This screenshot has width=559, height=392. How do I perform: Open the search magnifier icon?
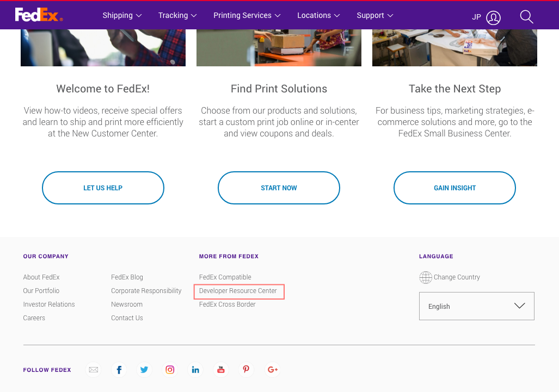click(x=526, y=17)
